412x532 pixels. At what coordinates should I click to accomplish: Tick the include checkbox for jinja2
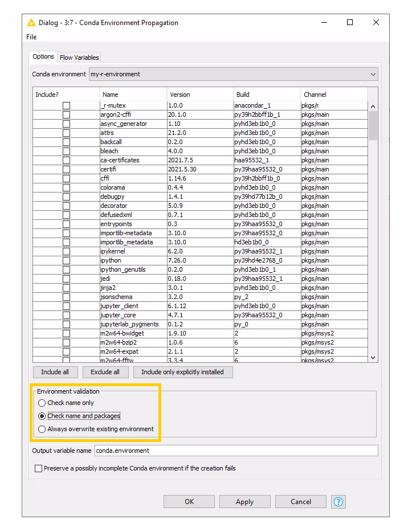(67, 288)
